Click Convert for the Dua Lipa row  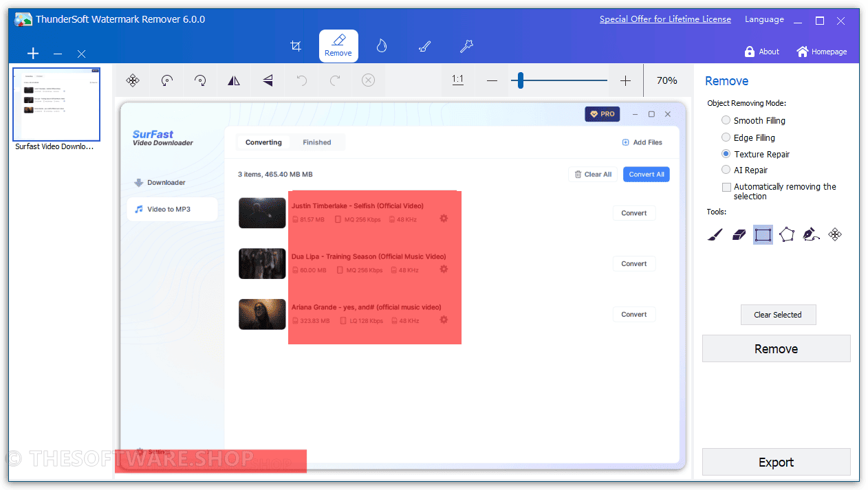pos(634,264)
